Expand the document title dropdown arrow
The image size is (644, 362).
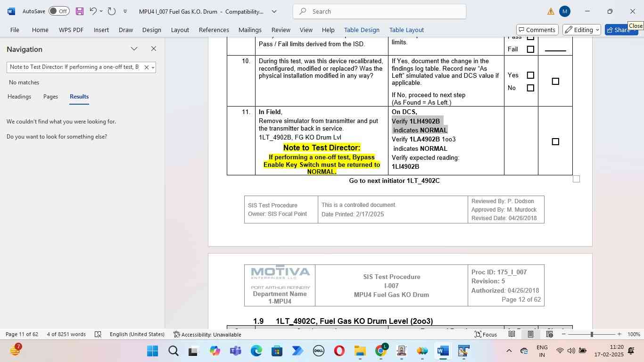click(x=274, y=11)
